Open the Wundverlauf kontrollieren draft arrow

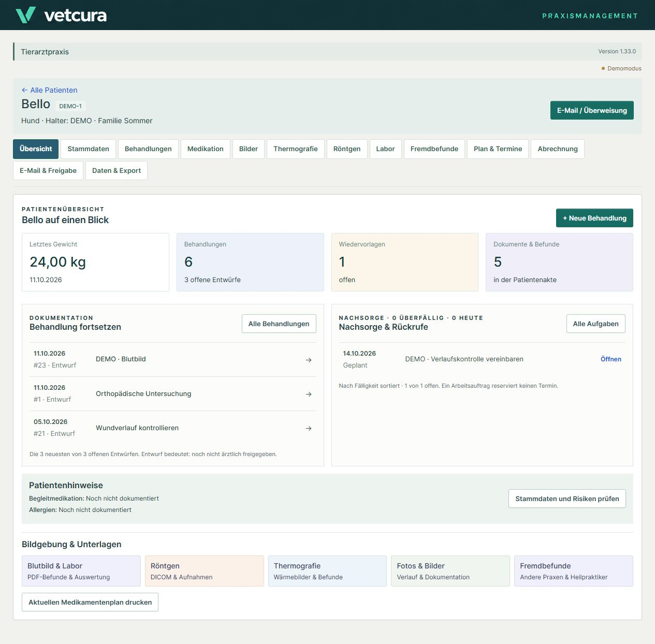click(x=309, y=428)
